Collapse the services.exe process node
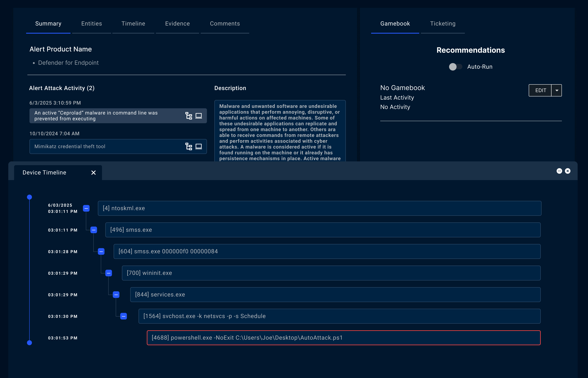Screen dimensions: 588x378 tap(116, 295)
